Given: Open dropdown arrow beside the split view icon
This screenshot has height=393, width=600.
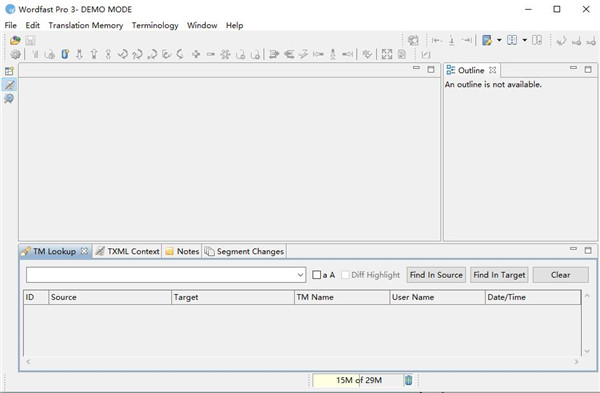Looking at the screenshot, I should point(524,40).
